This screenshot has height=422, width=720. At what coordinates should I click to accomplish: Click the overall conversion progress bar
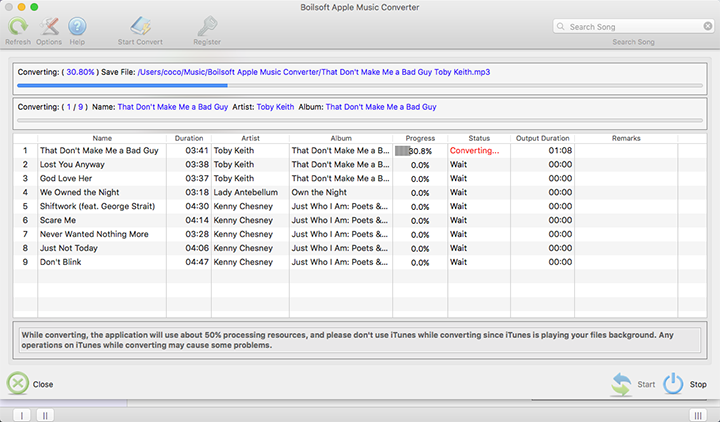359,85
